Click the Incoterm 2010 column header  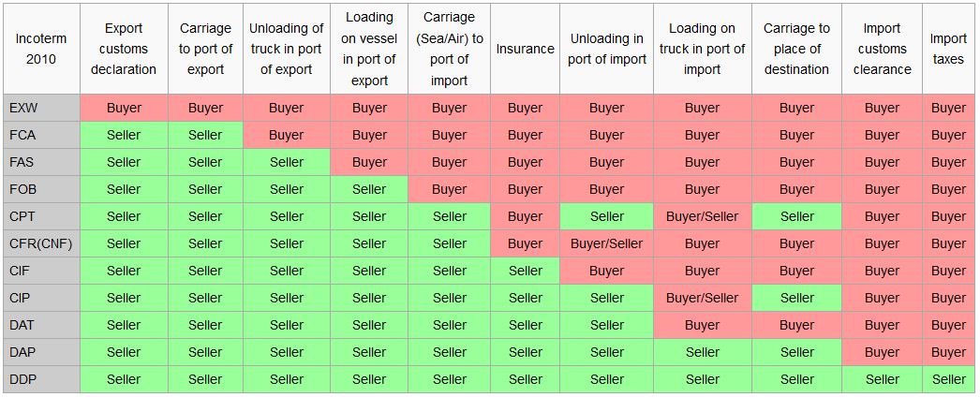pos(41,49)
